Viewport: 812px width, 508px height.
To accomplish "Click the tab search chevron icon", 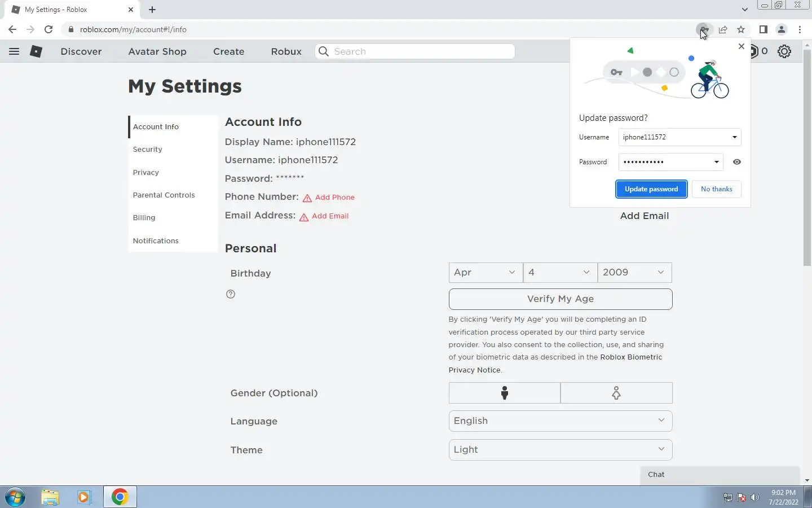I will 745,10.
